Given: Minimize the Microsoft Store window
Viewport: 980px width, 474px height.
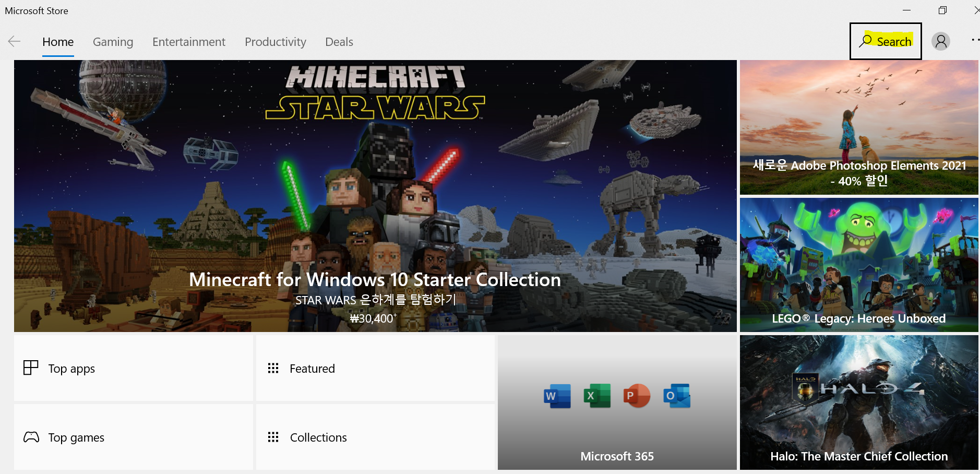Looking at the screenshot, I should point(907,10).
